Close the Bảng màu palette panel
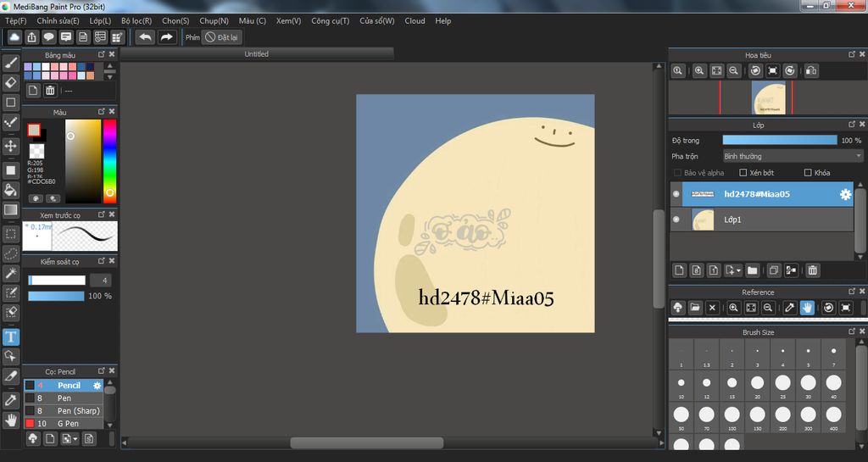Viewport: 868px width, 462px height. coord(112,54)
